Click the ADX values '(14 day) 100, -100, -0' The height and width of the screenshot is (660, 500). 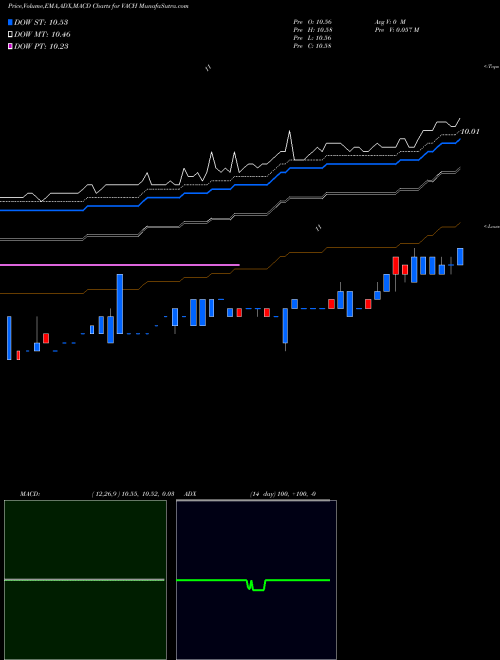[x=283, y=494]
